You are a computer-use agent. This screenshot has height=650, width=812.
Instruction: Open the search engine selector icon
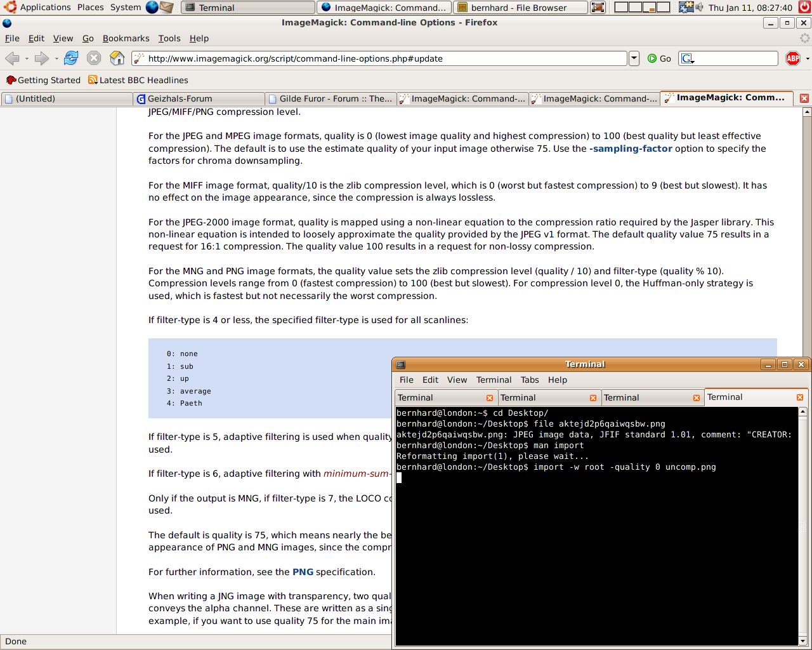tap(688, 58)
